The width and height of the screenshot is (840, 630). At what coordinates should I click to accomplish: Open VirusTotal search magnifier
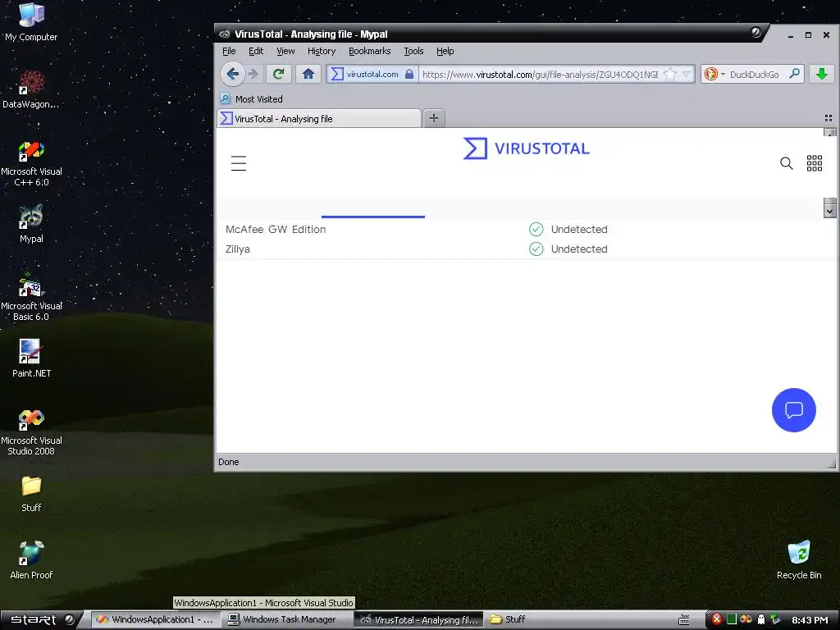tap(786, 163)
